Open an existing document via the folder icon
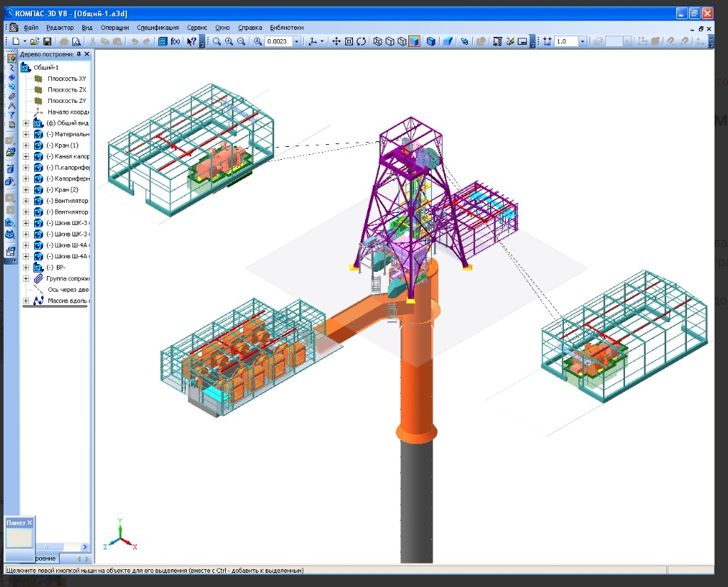The height and width of the screenshot is (587, 728). pyautogui.click(x=36, y=42)
